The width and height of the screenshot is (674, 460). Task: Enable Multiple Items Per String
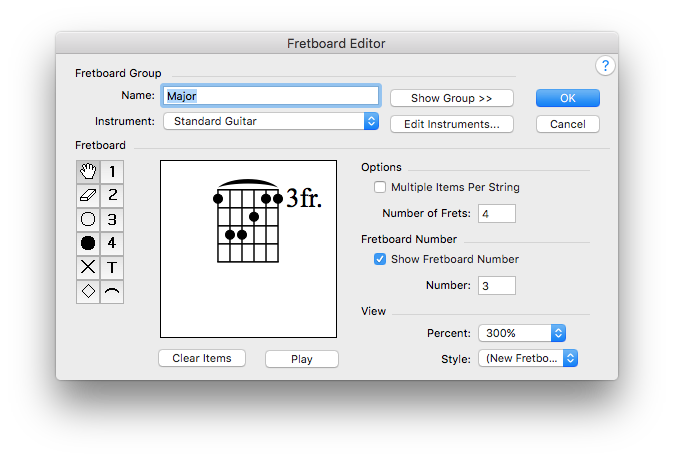(x=380, y=187)
